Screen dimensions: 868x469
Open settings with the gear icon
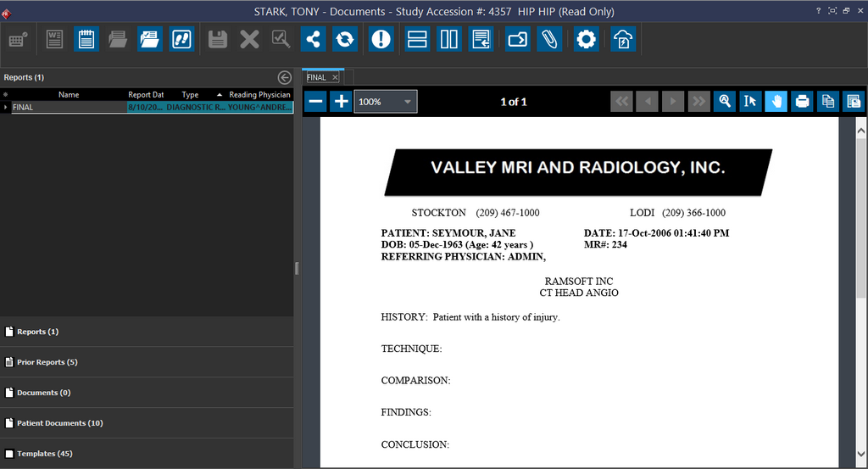586,39
